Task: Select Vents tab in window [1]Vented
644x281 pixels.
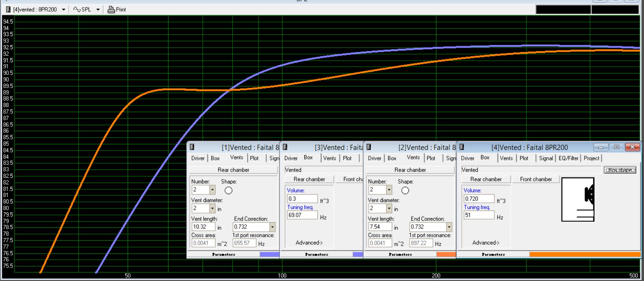Action: pyautogui.click(x=237, y=158)
